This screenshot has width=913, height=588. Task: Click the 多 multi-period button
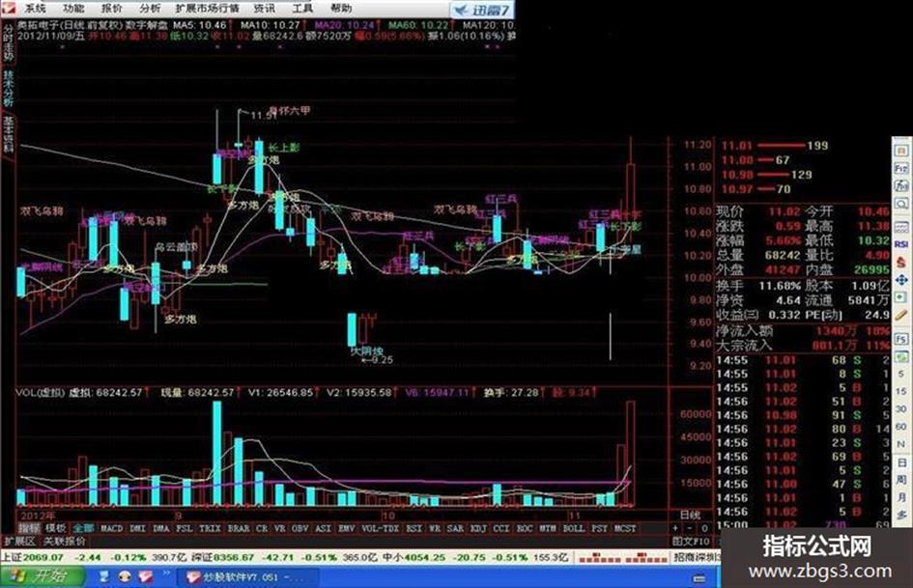900,515
